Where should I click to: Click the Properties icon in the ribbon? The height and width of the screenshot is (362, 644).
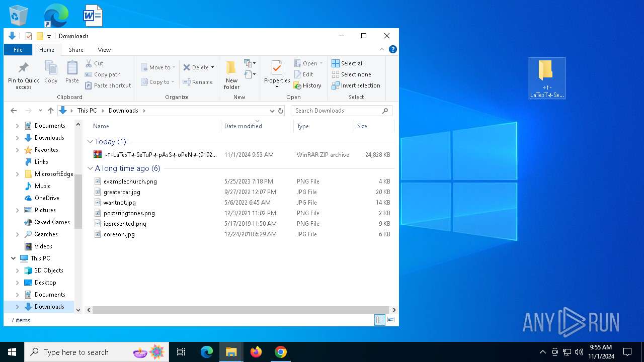(x=277, y=70)
